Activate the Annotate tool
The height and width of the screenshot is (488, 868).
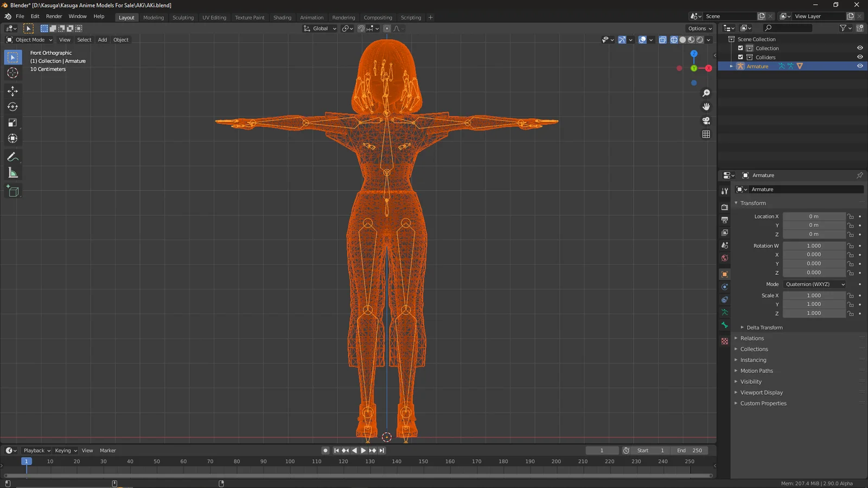(x=12, y=157)
